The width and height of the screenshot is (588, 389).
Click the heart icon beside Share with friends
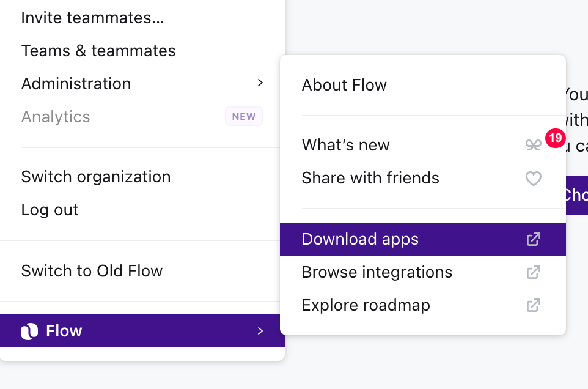pyautogui.click(x=533, y=179)
